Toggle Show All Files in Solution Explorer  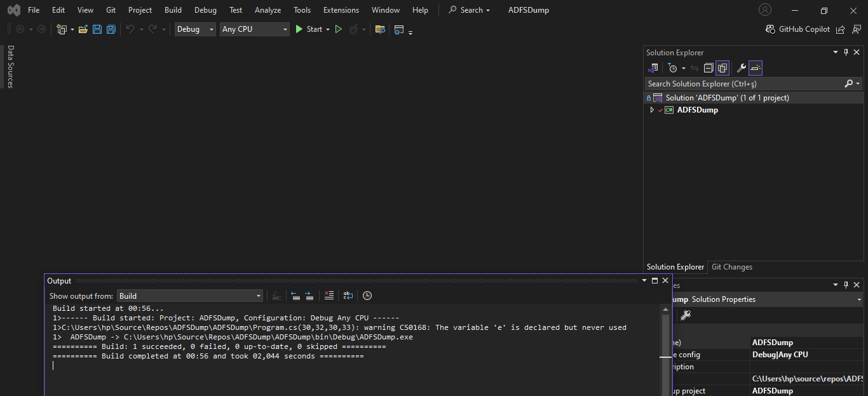(722, 68)
